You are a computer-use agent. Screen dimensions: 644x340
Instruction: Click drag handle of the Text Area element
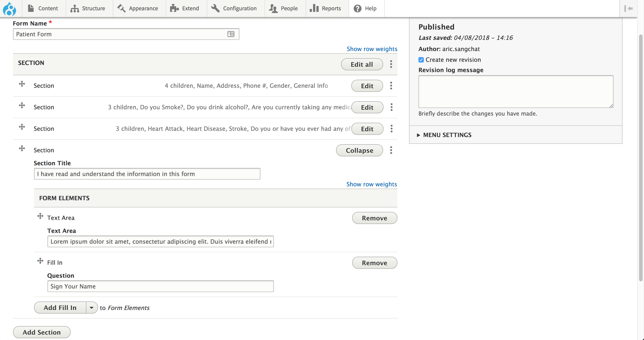click(x=40, y=216)
